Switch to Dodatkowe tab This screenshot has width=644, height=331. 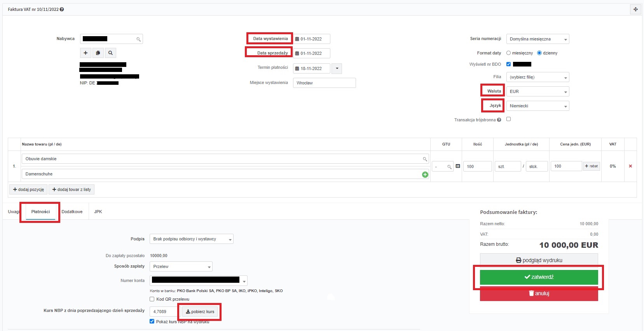coord(72,212)
